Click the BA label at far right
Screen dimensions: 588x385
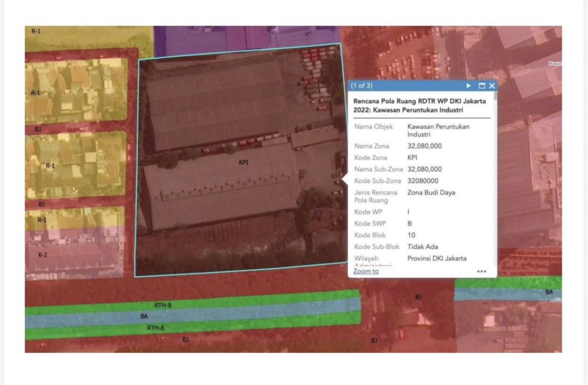(x=549, y=292)
